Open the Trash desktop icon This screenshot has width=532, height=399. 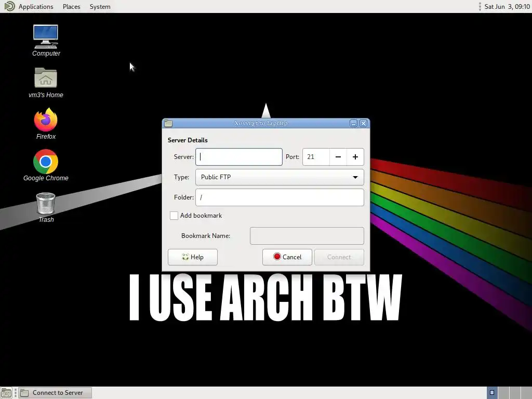click(46, 207)
